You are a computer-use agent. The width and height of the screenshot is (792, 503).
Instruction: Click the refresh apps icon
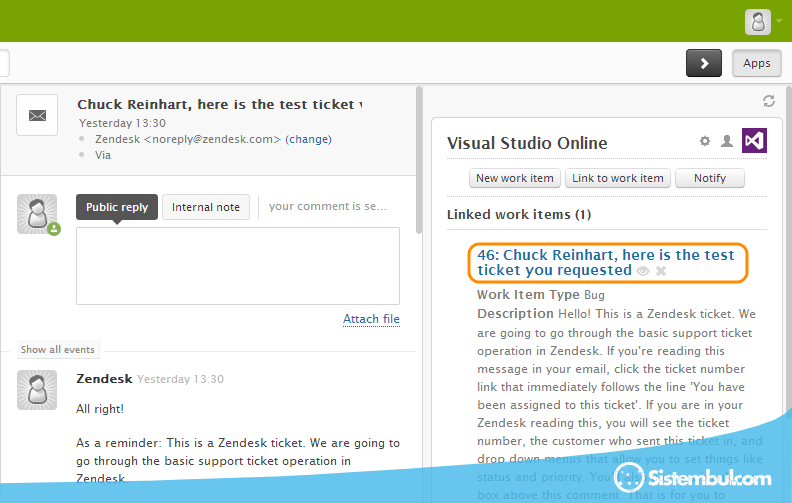[769, 101]
